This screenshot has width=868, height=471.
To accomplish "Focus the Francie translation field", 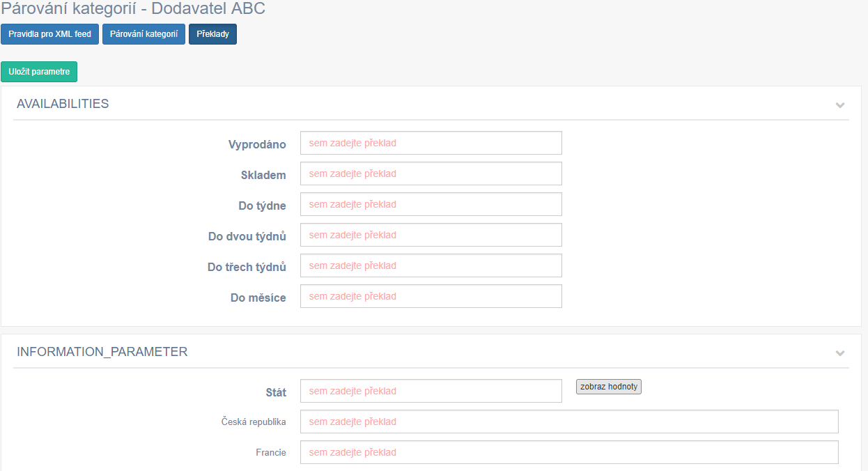I will pos(569,452).
